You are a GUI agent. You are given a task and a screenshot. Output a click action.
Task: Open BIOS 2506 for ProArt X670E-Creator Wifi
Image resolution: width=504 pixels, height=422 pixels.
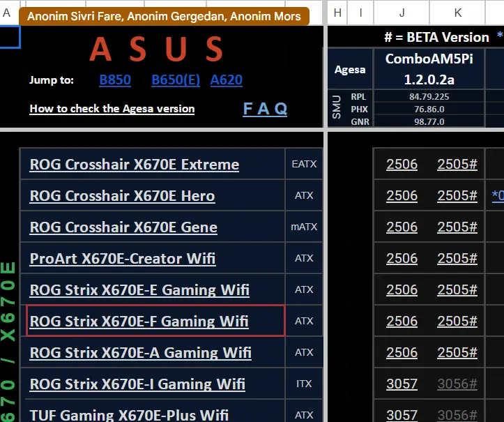[402, 258]
